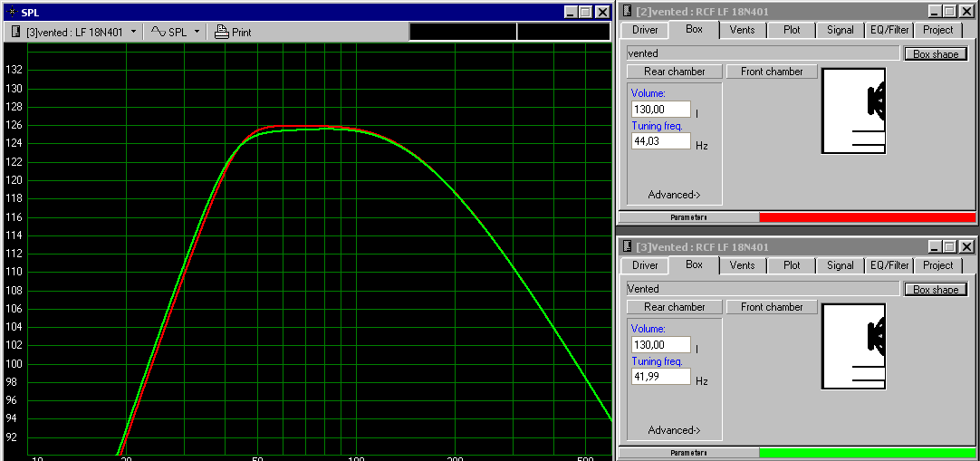Switch to Driver tab in [2]vented window
Screen dimensions: 980x461
click(x=645, y=30)
